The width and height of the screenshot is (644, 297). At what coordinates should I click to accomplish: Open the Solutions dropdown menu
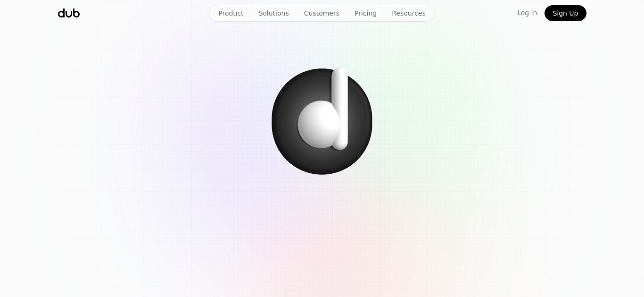[x=273, y=13]
